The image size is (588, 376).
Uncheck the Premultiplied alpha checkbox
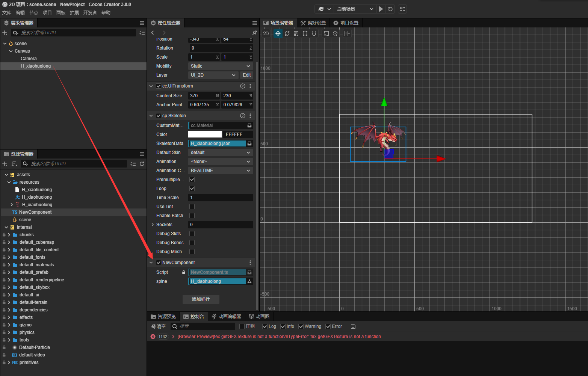[x=192, y=180]
